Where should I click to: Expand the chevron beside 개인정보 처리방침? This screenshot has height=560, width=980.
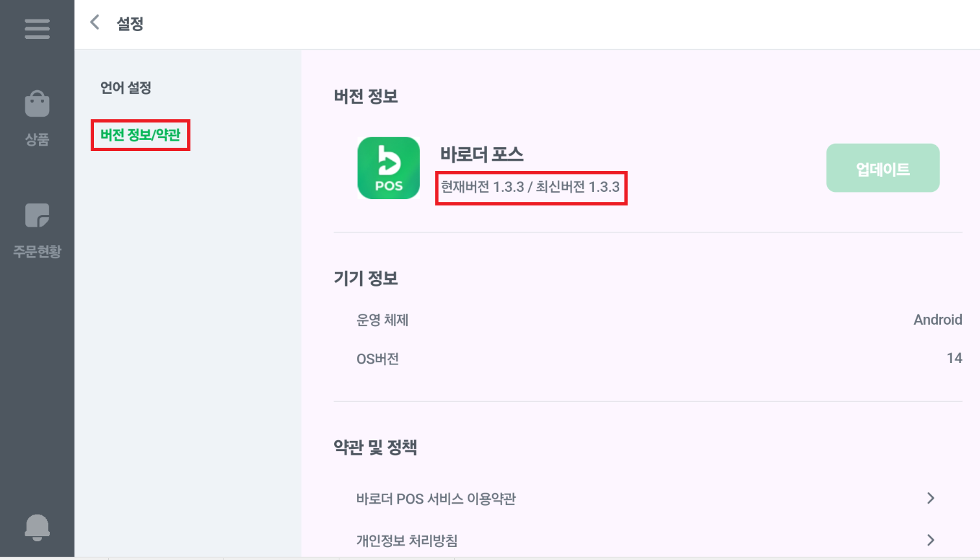click(931, 540)
